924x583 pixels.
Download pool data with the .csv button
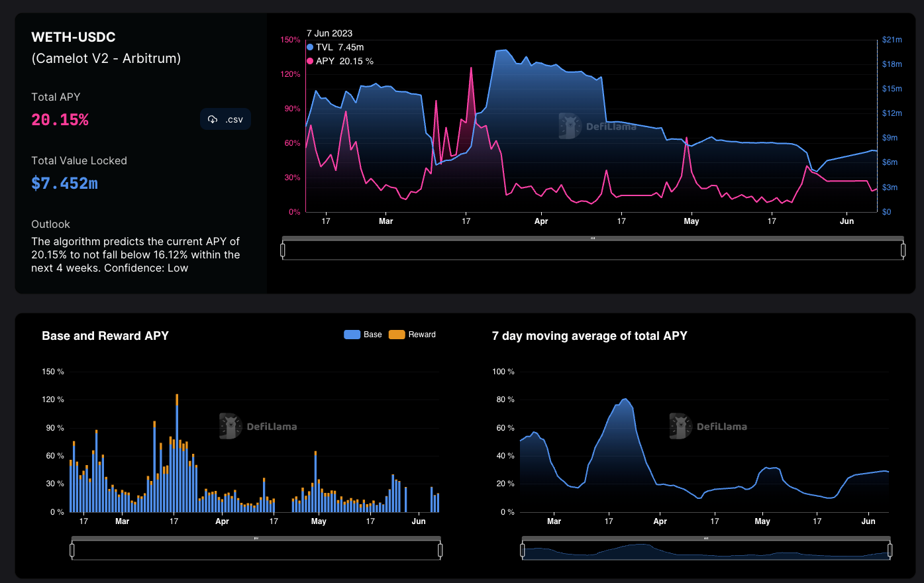click(225, 119)
